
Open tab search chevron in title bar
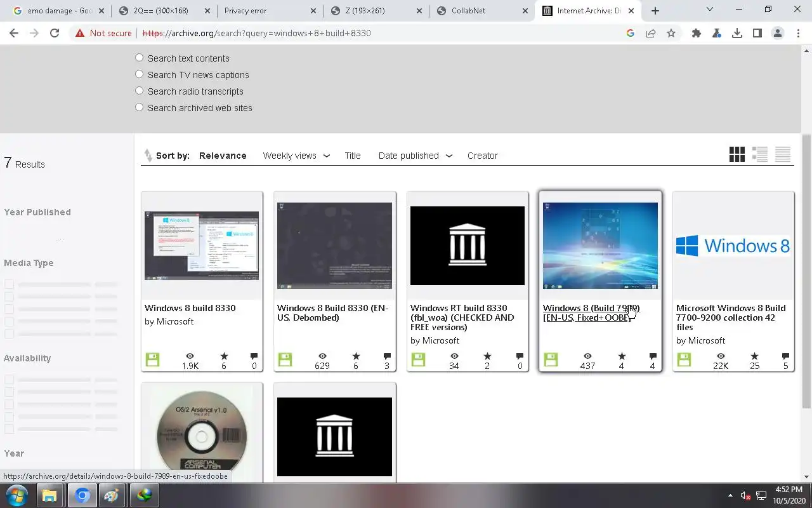709,10
